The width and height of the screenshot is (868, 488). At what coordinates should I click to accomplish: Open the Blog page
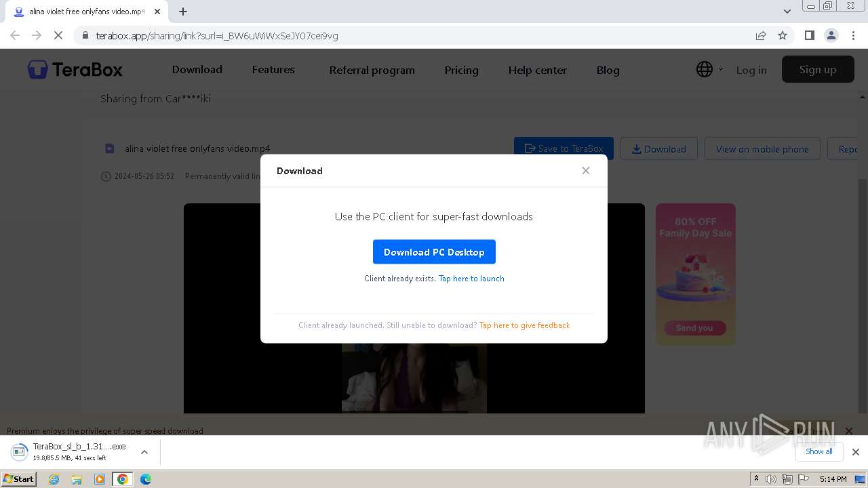pos(608,70)
